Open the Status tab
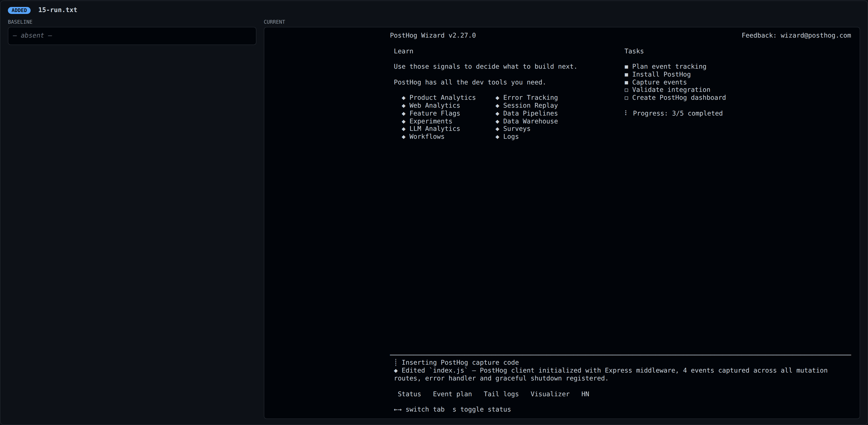 coord(409,394)
